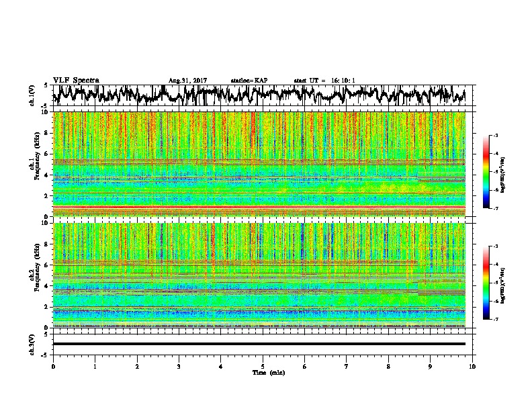Click the ch.2 colorbar scale
Screen dimensions: 532x411
(486, 283)
